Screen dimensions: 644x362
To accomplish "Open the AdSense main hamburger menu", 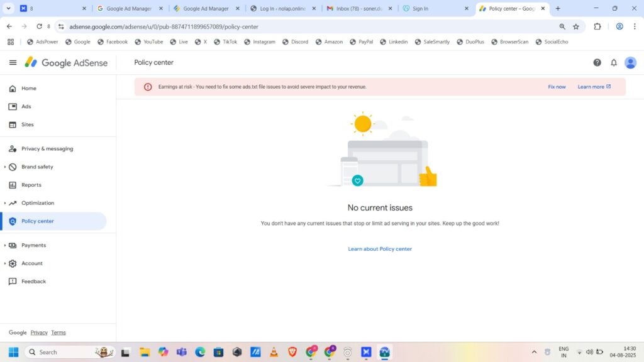I will [13, 62].
